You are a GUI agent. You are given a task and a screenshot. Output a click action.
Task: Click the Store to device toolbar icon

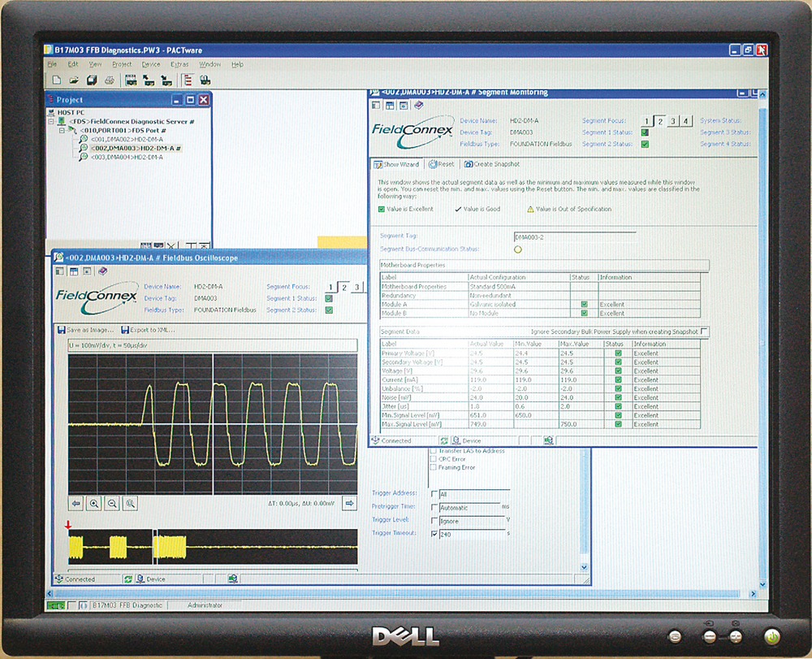point(166,80)
